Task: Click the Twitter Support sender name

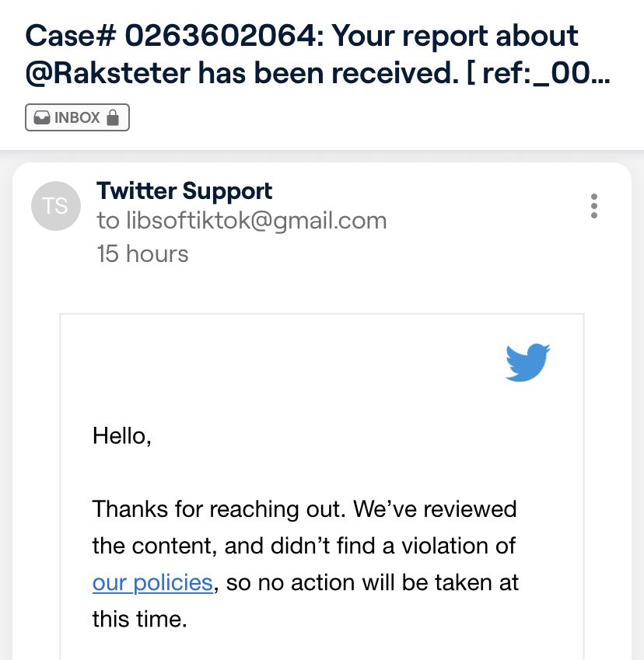Action: pos(184,190)
